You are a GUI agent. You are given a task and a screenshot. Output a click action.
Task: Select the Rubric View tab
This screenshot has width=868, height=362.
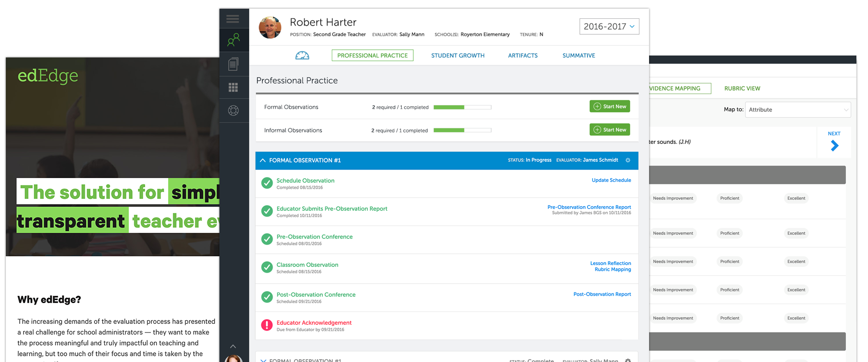[x=742, y=88]
